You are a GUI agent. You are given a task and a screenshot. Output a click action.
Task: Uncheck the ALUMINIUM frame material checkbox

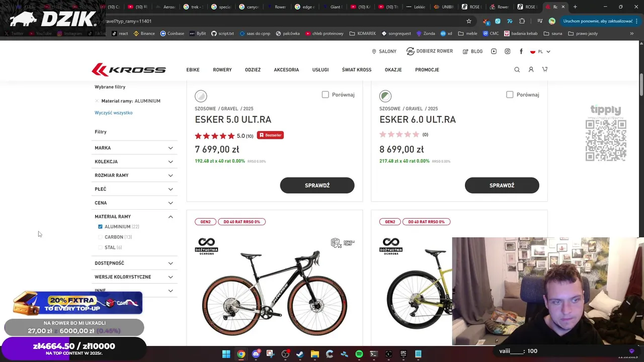click(x=100, y=227)
